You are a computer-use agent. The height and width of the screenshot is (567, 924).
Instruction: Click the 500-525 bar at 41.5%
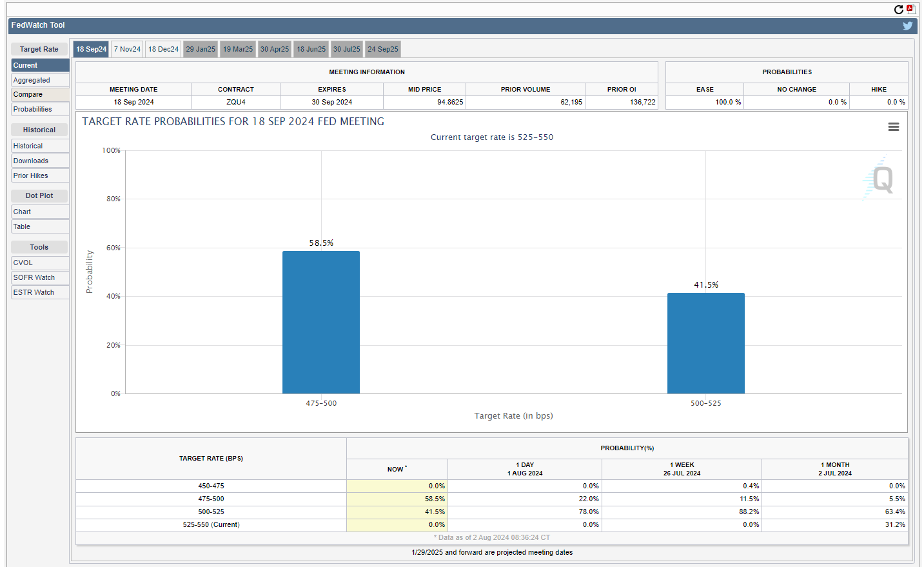click(705, 343)
